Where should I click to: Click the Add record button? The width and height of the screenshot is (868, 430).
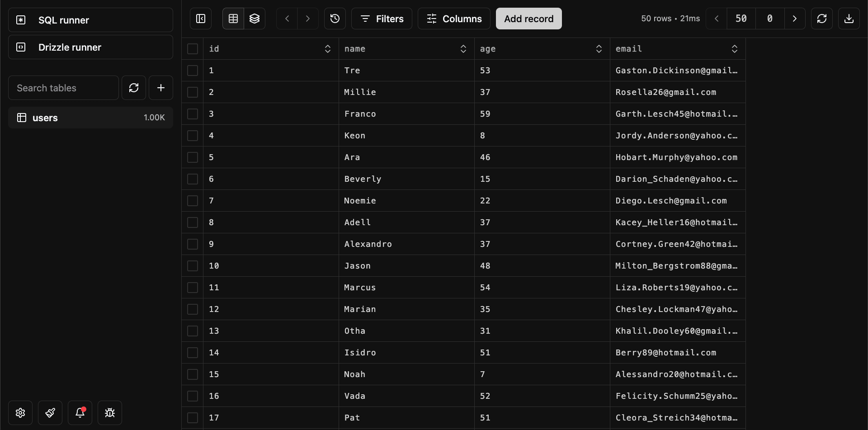point(528,19)
